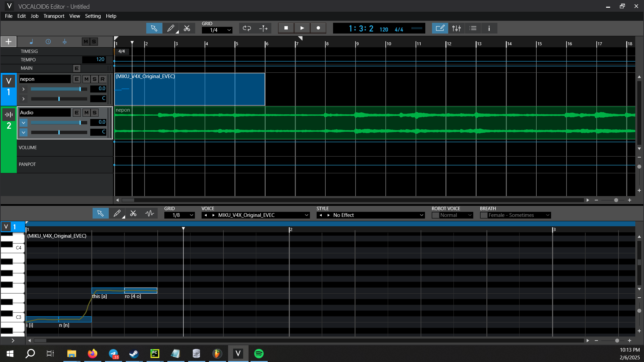
Task: Click the track view horizontal zoom slider
Action: pyautogui.click(x=613, y=200)
